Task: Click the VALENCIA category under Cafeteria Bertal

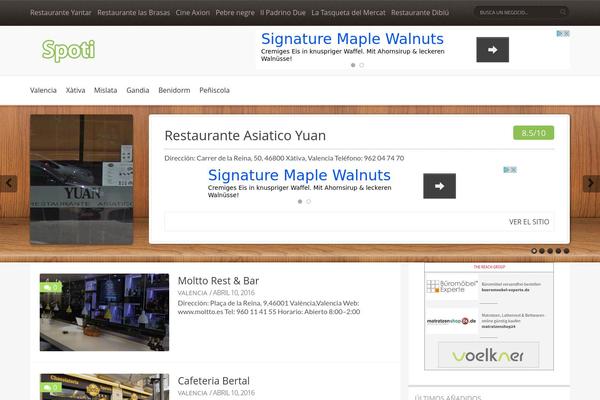Action: (x=192, y=393)
